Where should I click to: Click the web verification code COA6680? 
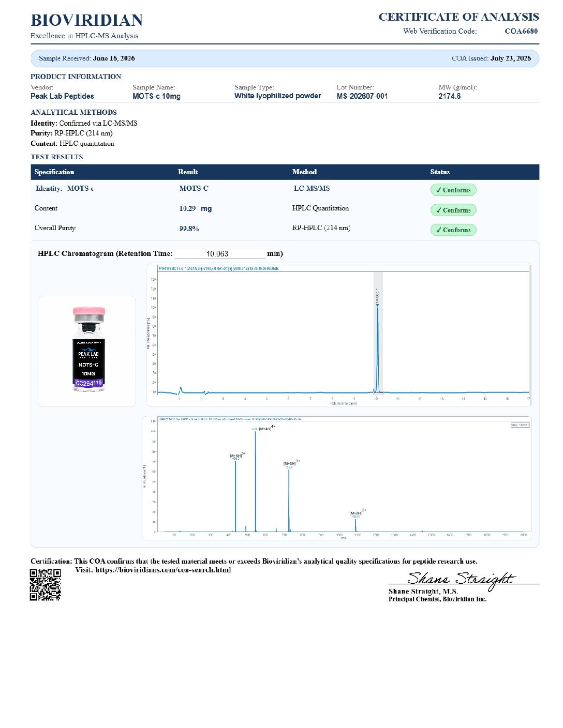(521, 31)
